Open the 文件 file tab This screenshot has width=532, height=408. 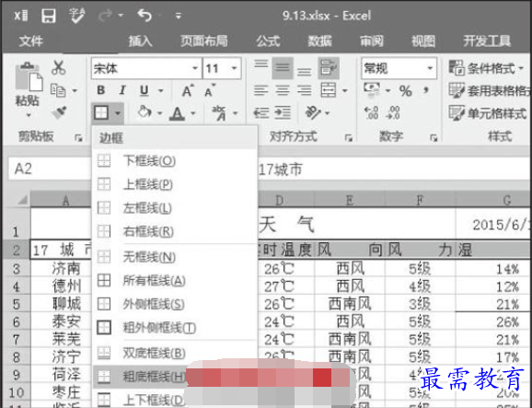tap(31, 41)
